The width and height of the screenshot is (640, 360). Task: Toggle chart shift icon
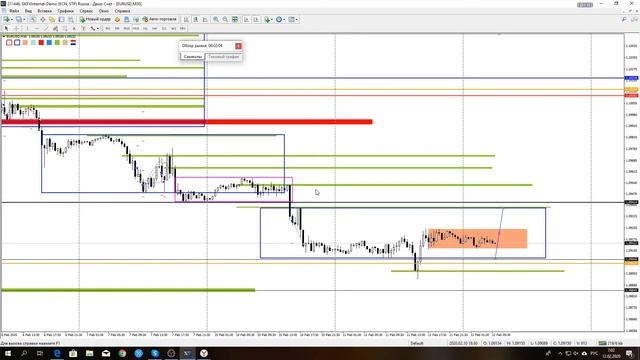click(x=256, y=19)
